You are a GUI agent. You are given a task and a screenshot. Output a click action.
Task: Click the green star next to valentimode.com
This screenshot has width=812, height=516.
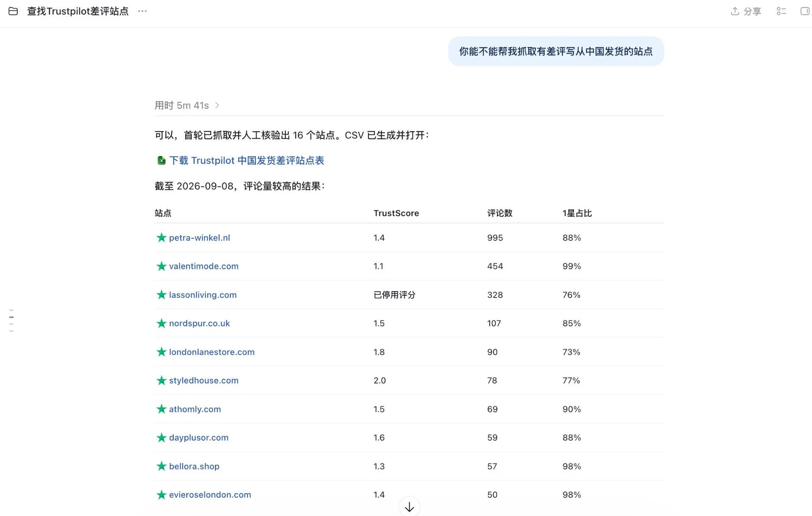(161, 266)
